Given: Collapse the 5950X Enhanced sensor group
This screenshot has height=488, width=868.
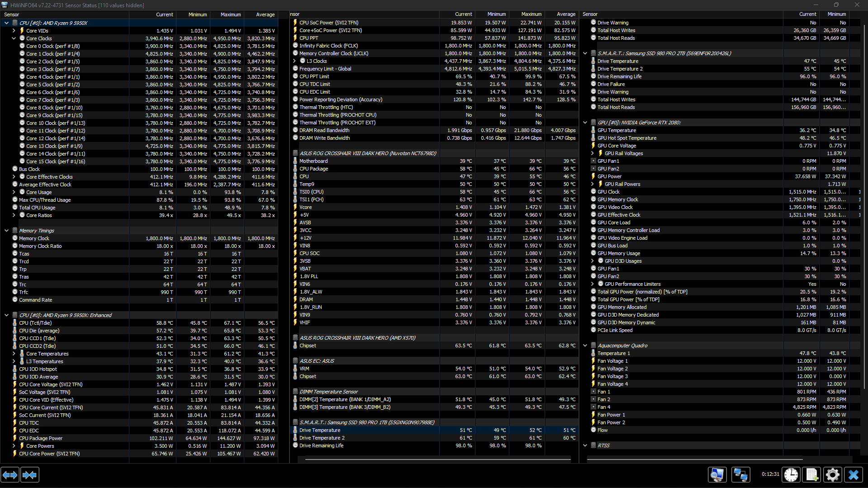Looking at the screenshot, I should (6, 315).
